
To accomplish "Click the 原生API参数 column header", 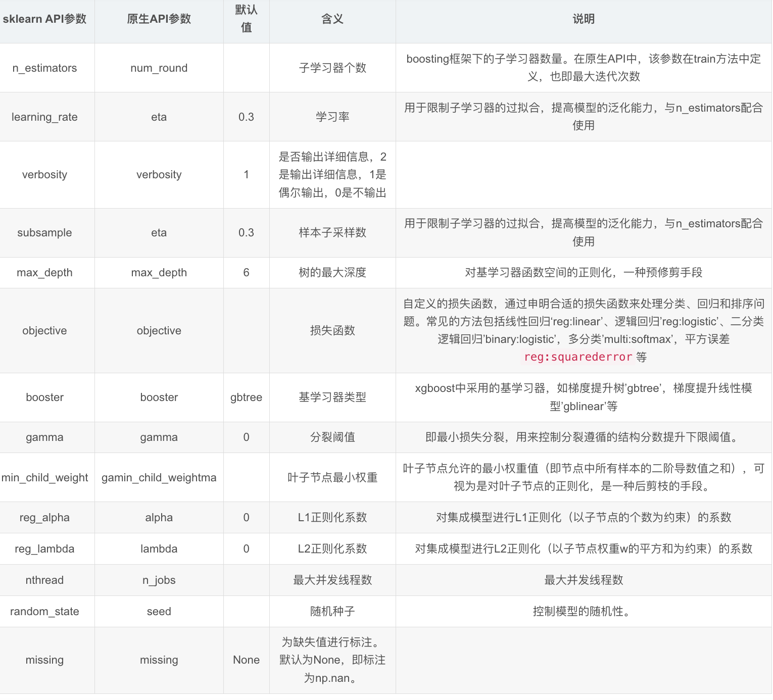I will coord(159,21).
